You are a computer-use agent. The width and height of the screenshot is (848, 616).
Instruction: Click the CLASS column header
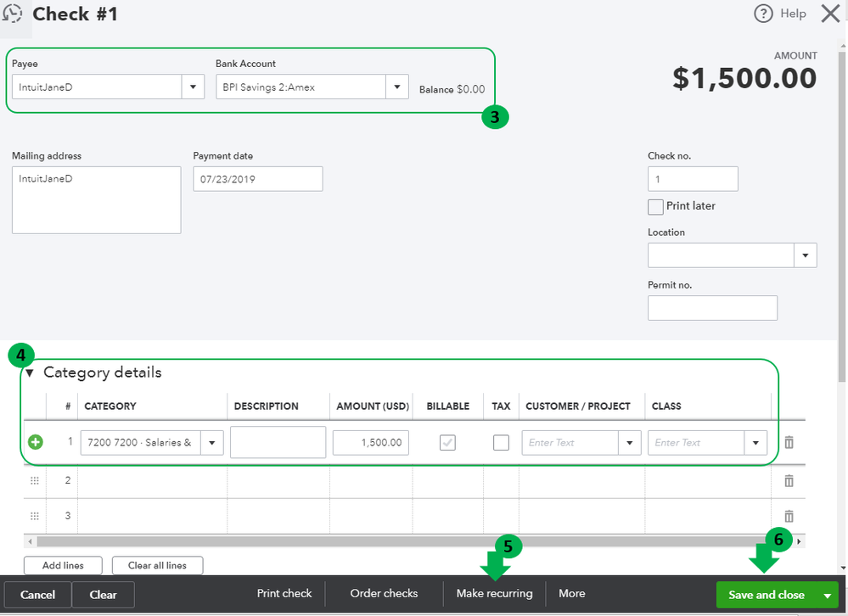[x=666, y=406]
